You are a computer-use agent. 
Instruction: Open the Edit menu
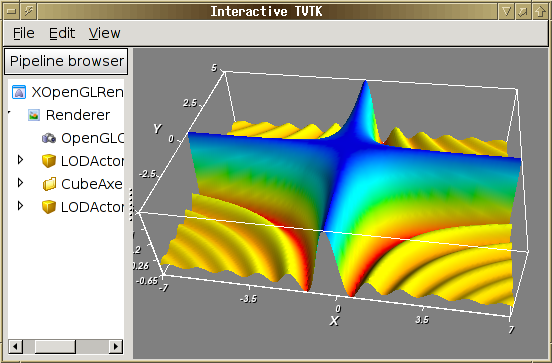point(62,33)
